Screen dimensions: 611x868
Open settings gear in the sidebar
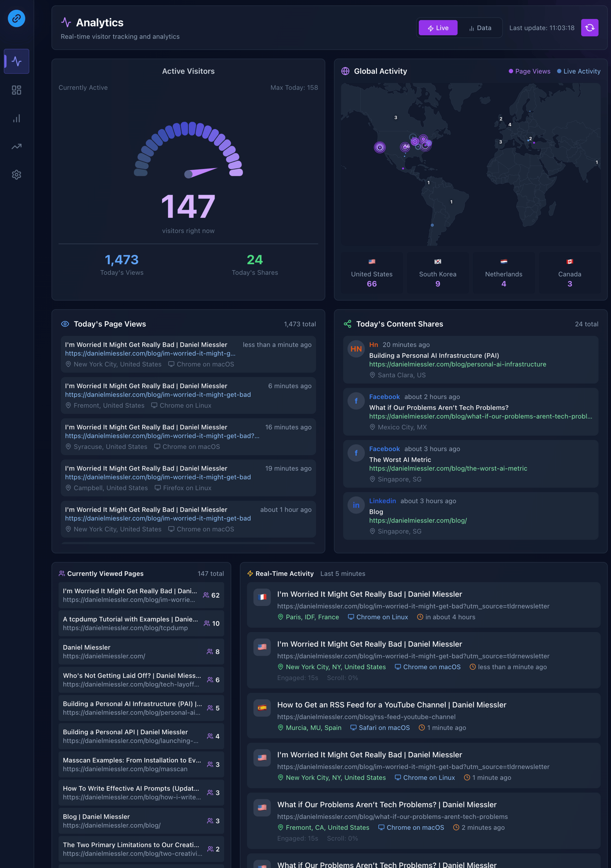16,175
